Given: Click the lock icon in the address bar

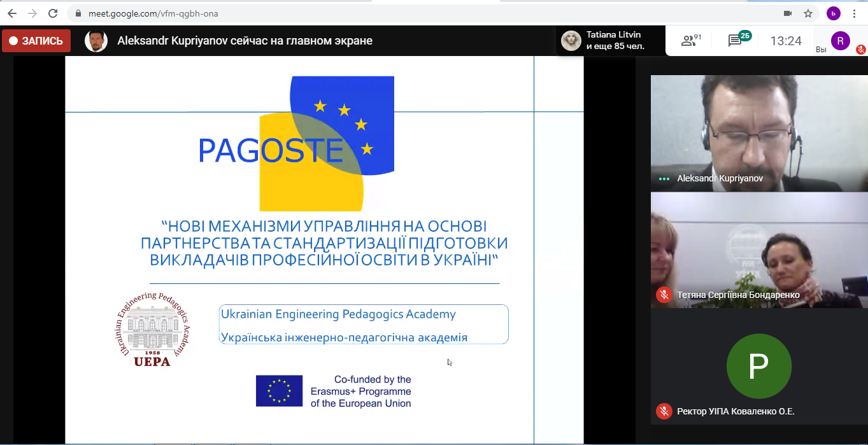Looking at the screenshot, I should pos(79,13).
